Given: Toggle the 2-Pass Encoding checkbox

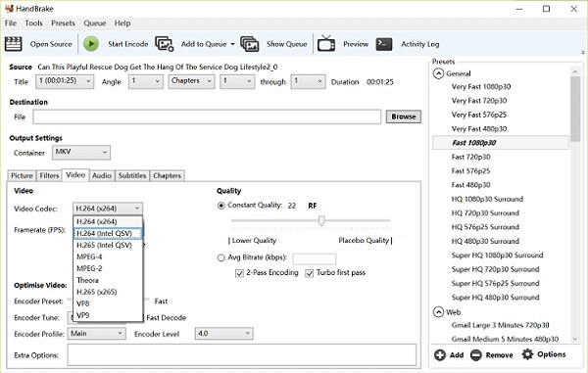Looking at the screenshot, I should click(x=240, y=273).
